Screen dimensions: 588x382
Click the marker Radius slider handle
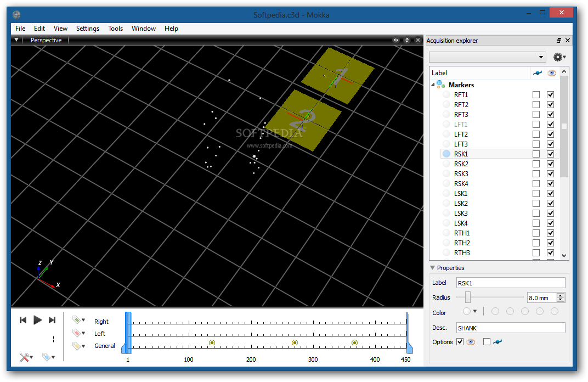468,297
